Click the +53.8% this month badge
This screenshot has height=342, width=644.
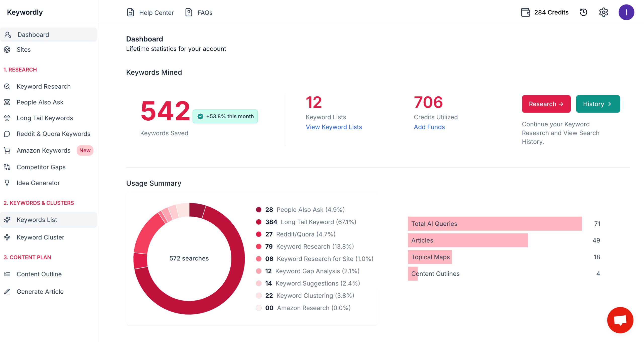coord(225,116)
